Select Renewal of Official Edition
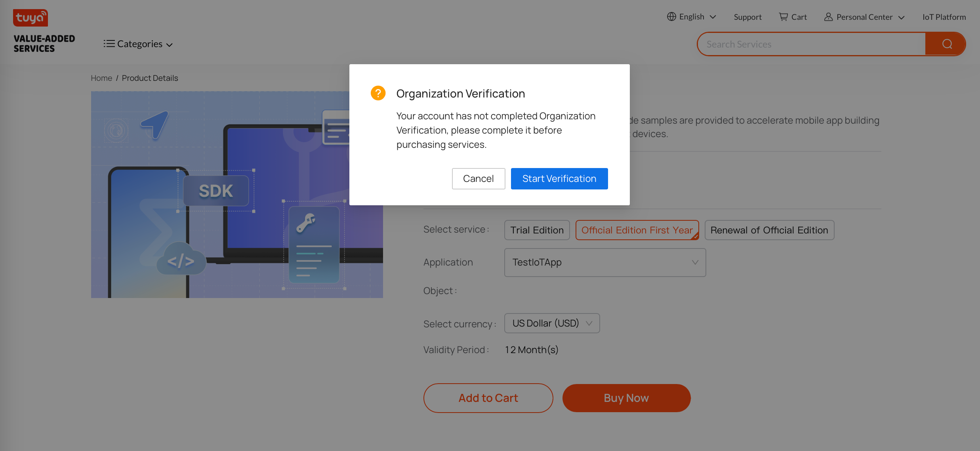Screen dimensions: 980x451 [x=769, y=230]
